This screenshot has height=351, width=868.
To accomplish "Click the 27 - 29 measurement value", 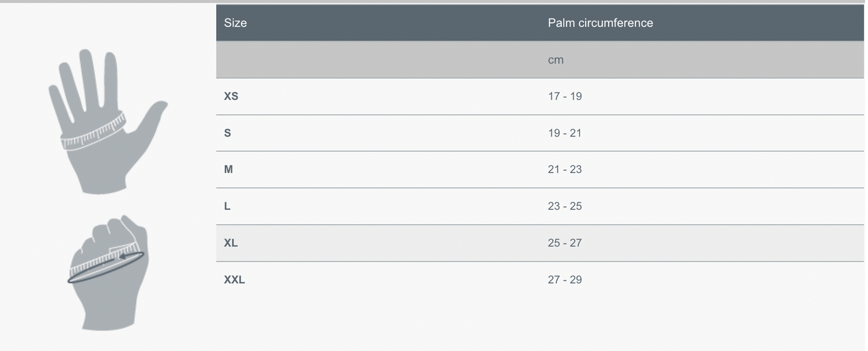I will click(565, 279).
